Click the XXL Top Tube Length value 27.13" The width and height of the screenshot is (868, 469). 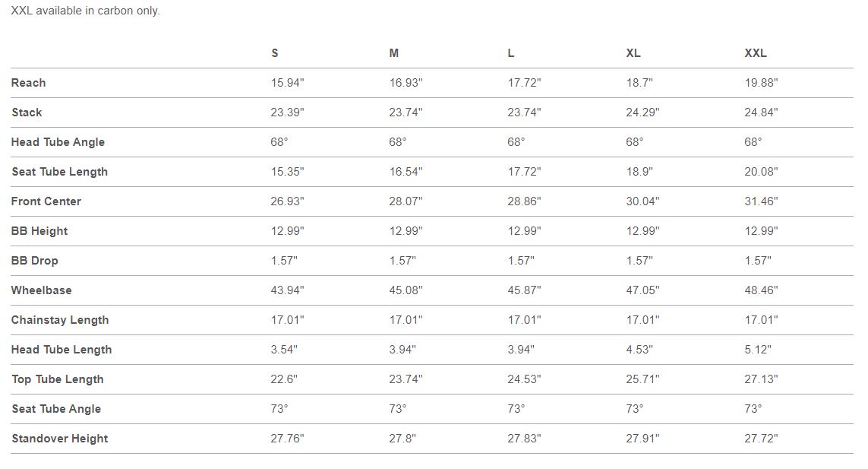click(761, 379)
